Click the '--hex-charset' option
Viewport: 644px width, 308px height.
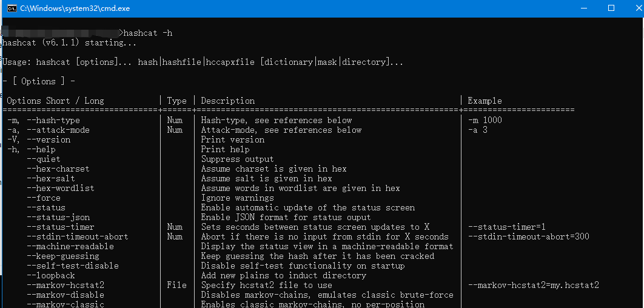click(x=58, y=169)
